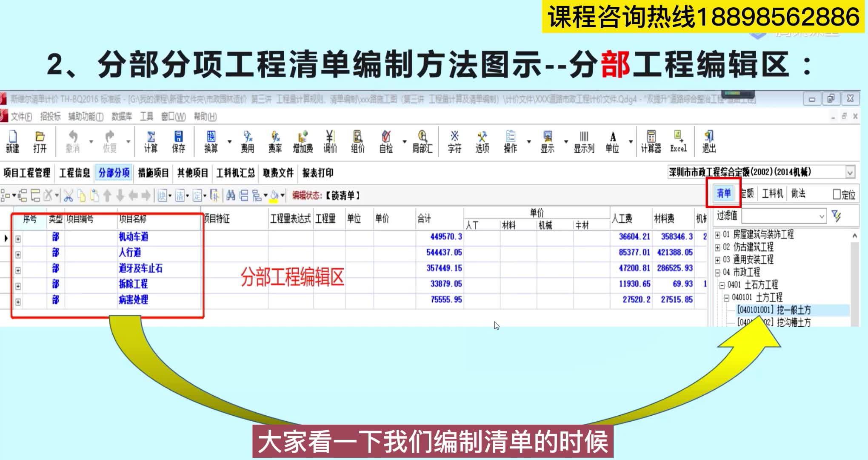Expand the 病害处理 row
Viewport: 868px width, 460px height.
pyautogui.click(x=18, y=302)
